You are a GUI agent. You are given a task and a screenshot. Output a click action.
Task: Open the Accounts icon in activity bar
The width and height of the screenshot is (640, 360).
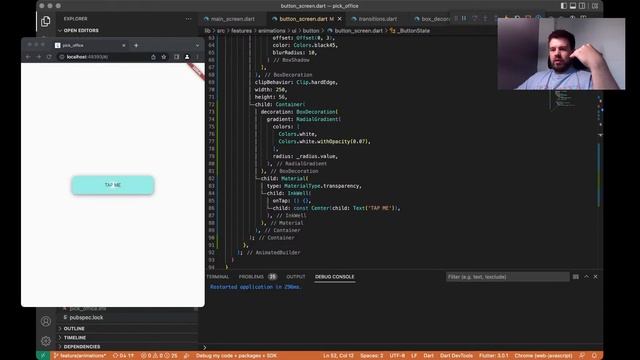(x=46, y=321)
